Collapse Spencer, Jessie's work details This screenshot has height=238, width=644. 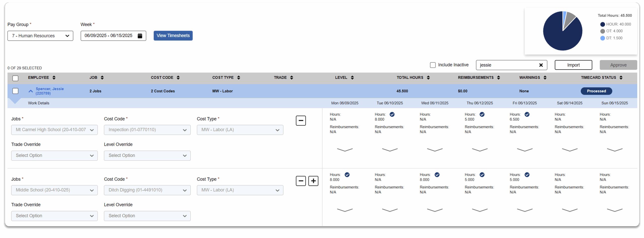[30, 91]
